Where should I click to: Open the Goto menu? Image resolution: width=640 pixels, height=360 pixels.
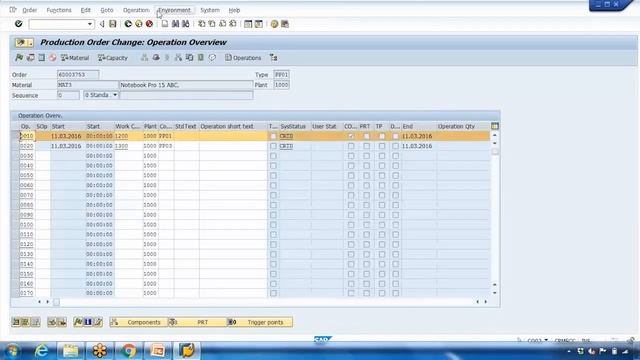tap(107, 10)
